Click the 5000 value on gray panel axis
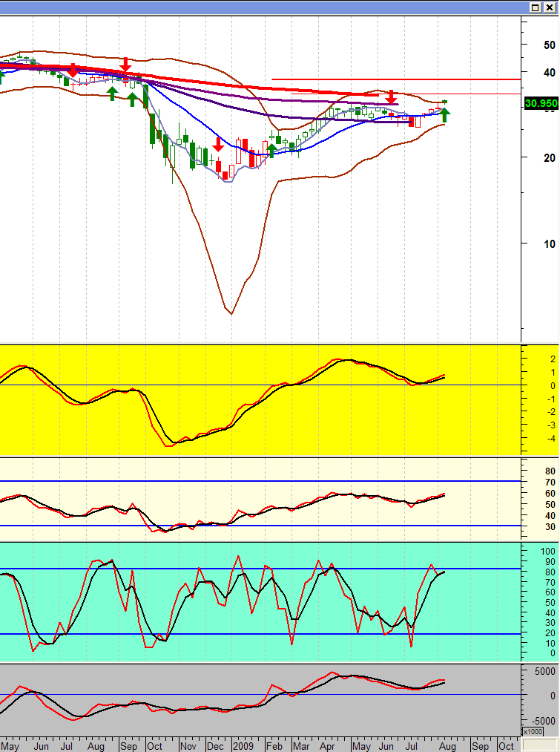The width and height of the screenshot is (560, 752). pyautogui.click(x=545, y=671)
